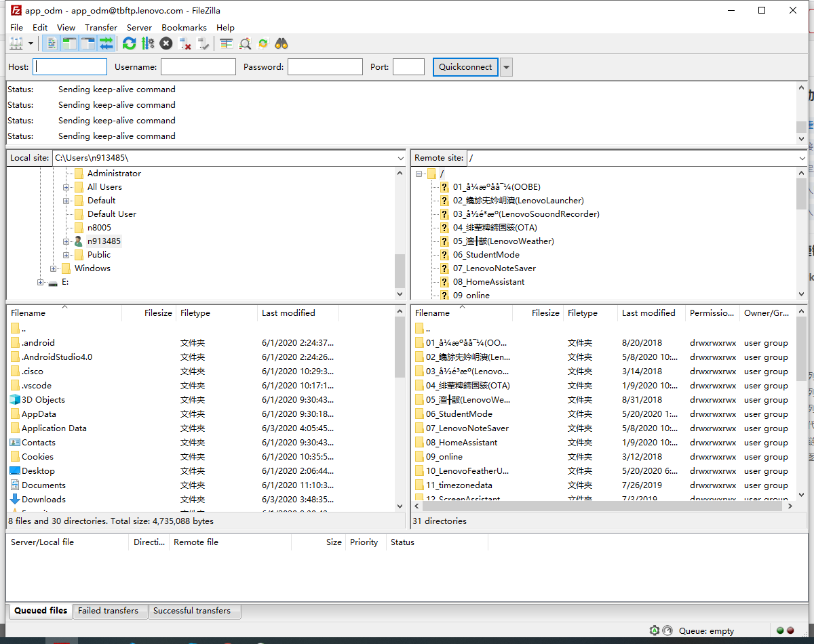Open the Local site path dropdown

[x=400, y=158]
